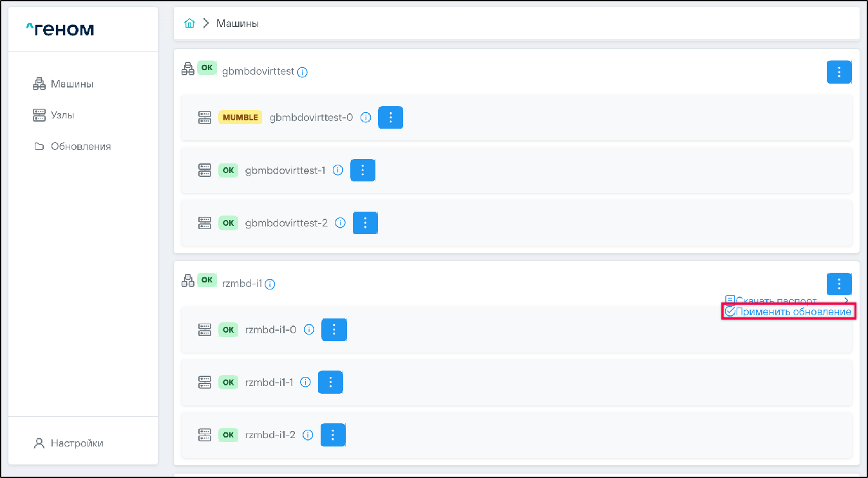
Task: Open info icon next to rzmbd-i1
Action: pyautogui.click(x=270, y=284)
